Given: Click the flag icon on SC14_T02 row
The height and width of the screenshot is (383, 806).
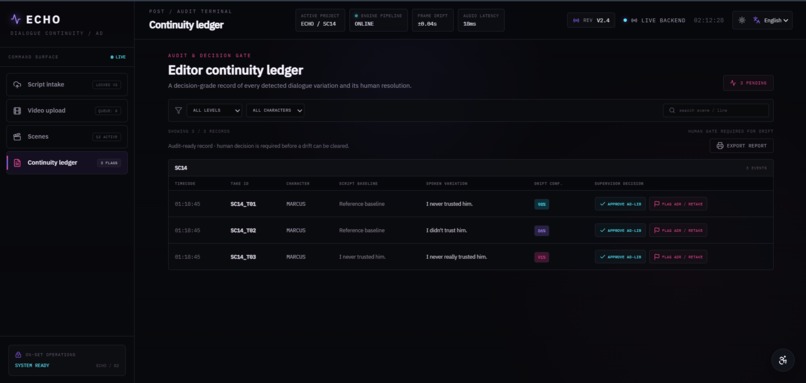Looking at the screenshot, I should 656,230.
